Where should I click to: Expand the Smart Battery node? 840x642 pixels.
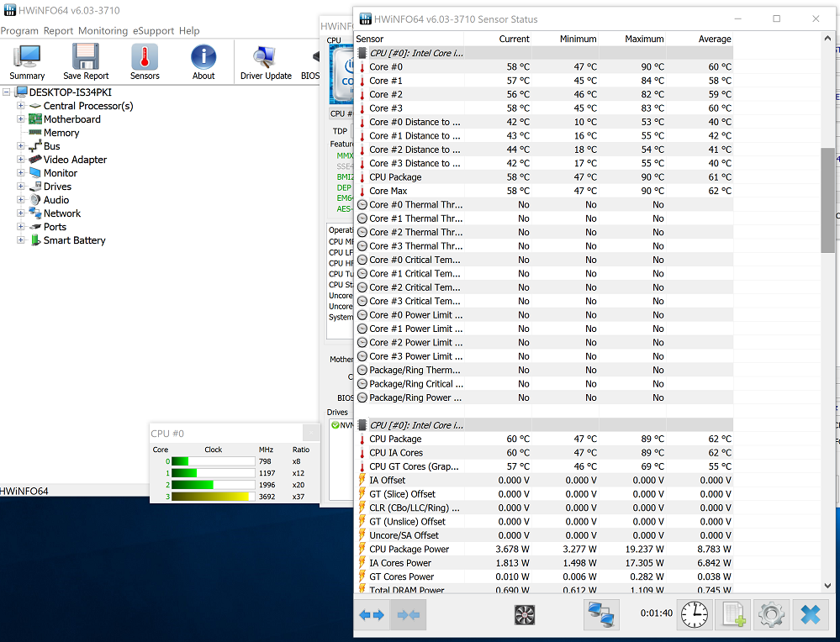(20, 239)
